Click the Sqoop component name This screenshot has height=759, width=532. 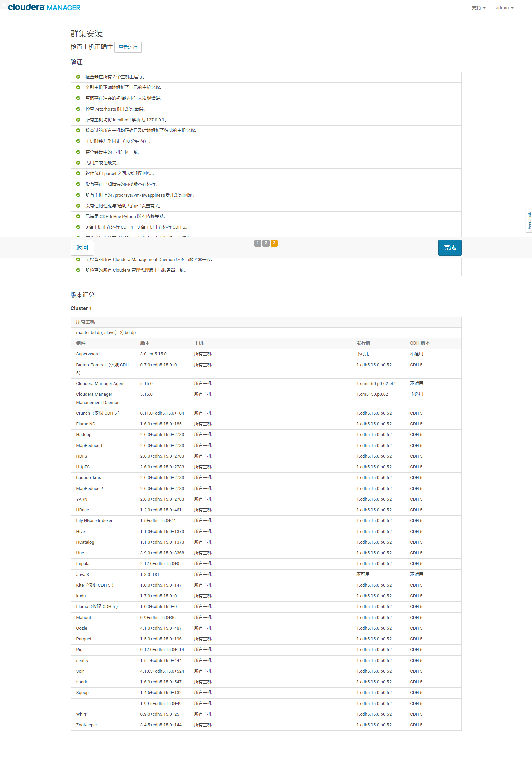[82, 693]
